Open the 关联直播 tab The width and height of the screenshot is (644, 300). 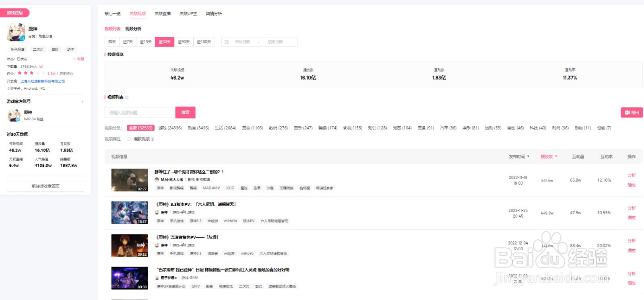[163, 14]
